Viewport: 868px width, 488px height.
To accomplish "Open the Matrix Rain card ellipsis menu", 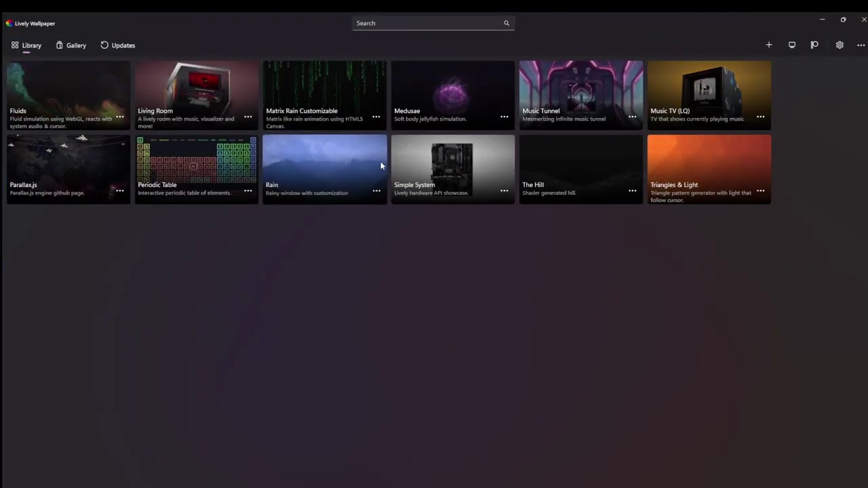I will click(x=376, y=117).
